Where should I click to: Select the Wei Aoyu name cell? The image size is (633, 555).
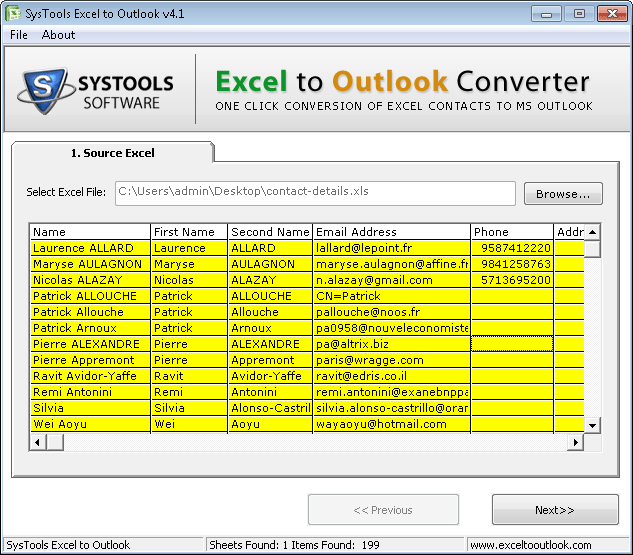pos(90,424)
